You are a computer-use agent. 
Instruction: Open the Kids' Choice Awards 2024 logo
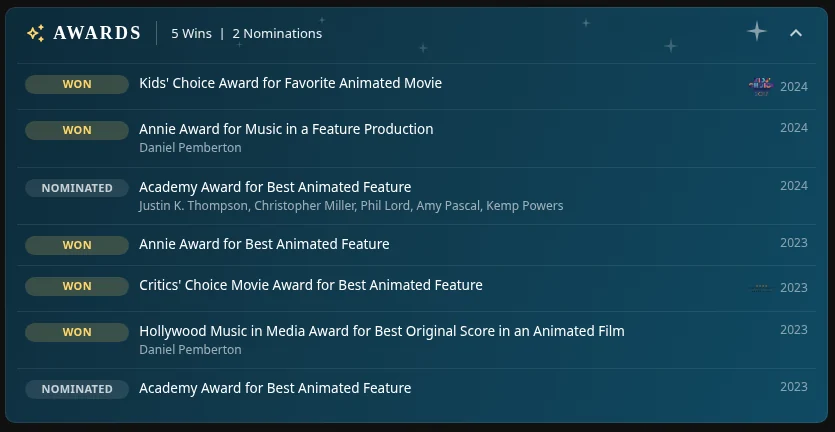pyautogui.click(x=760, y=86)
